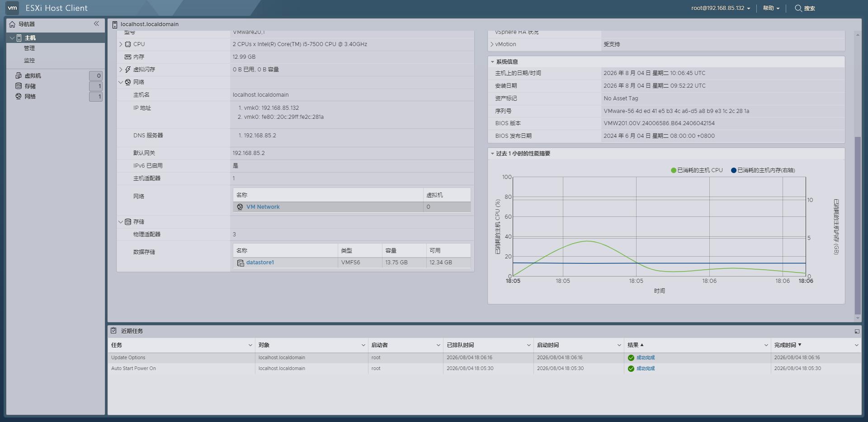Open the datastore1 link
Viewport: 868px width, 422px height.
[260, 263]
